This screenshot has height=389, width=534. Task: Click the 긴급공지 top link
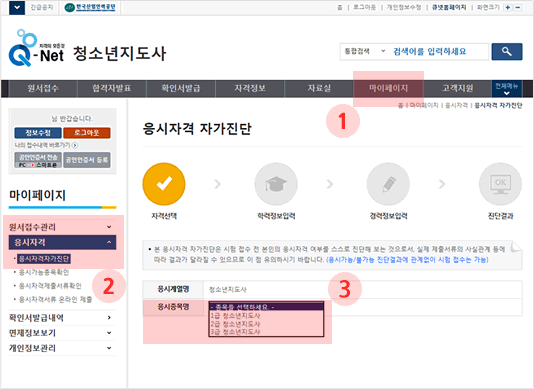(x=42, y=7)
